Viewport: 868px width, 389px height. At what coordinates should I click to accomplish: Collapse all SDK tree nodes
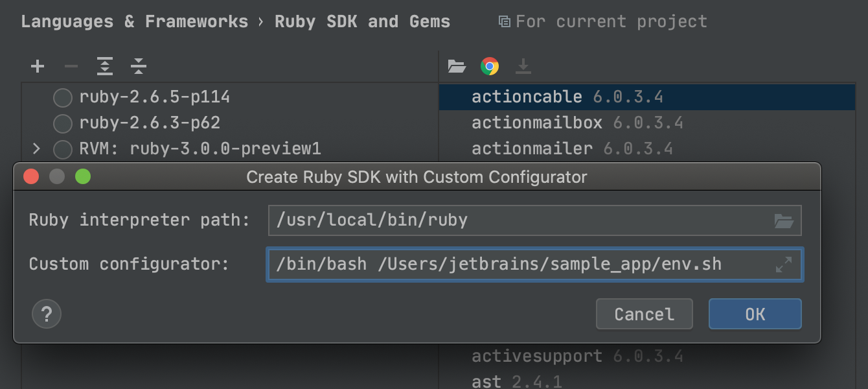(139, 66)
